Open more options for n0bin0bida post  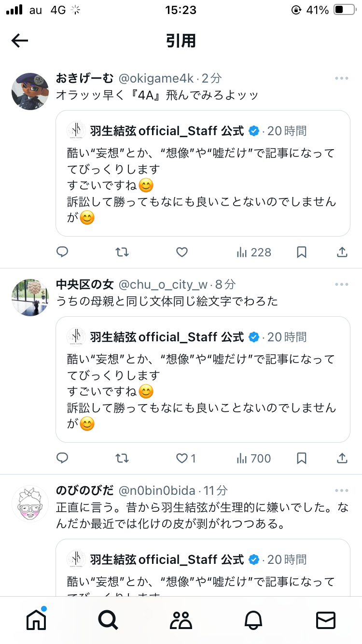point(342,490)
